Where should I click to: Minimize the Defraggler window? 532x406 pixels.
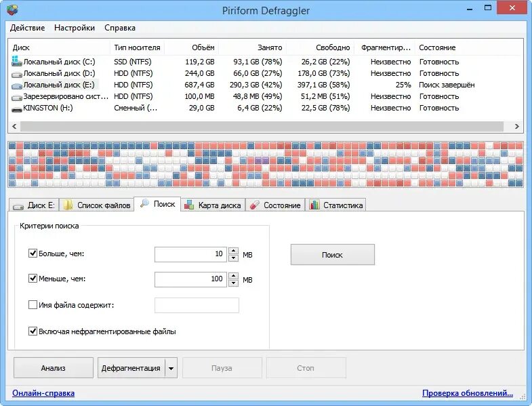click(470, 8)
